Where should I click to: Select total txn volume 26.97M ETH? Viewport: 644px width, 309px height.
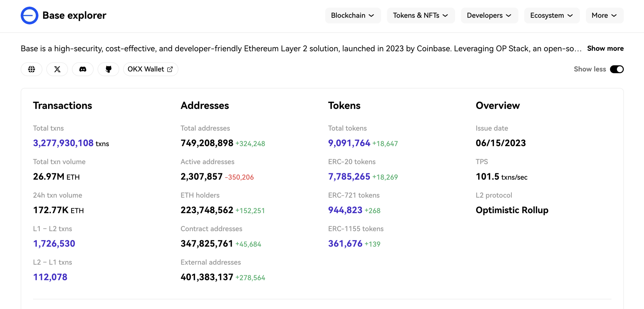point(56,176)
